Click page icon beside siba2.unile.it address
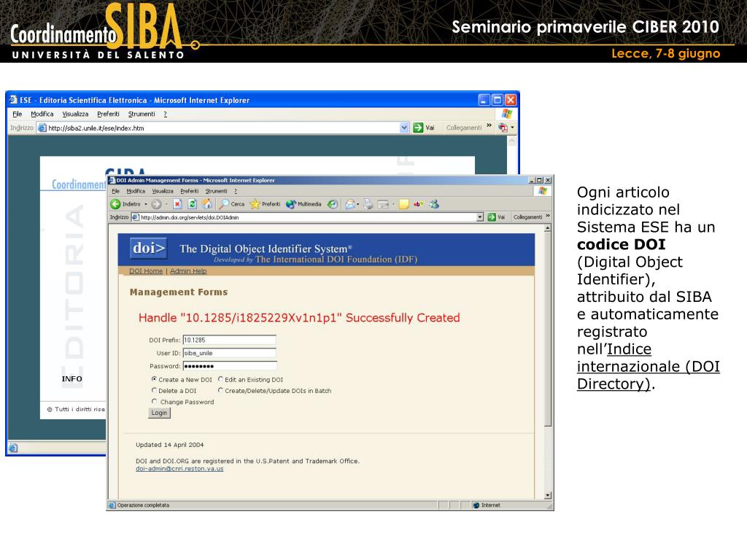This screenshot has height=560, width=747. pyautogui.click(x=42, y=128)
